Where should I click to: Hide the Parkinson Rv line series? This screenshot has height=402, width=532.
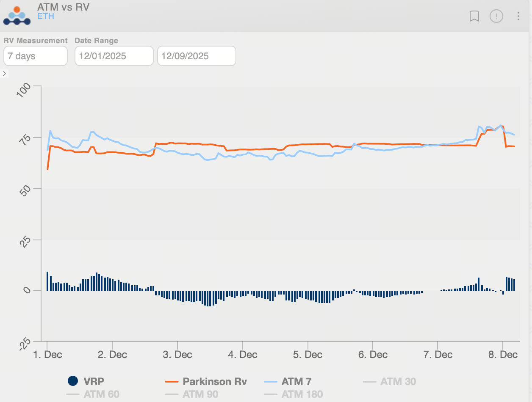214,381
